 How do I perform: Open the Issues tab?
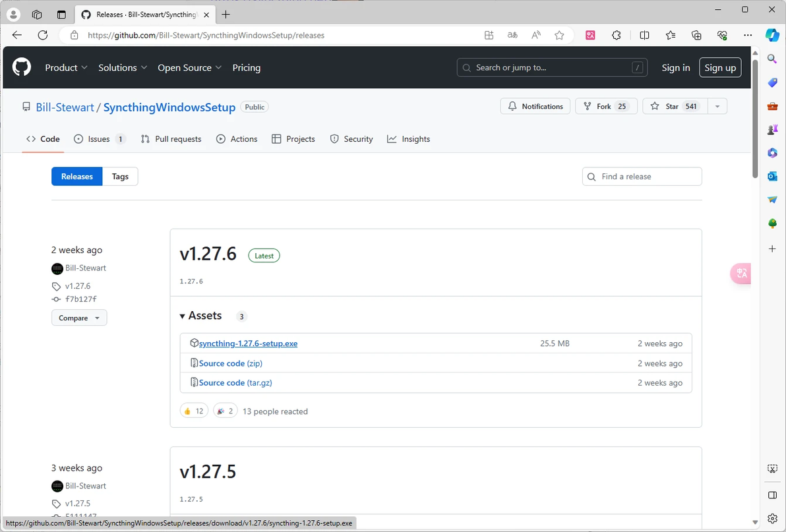(100, 139)
